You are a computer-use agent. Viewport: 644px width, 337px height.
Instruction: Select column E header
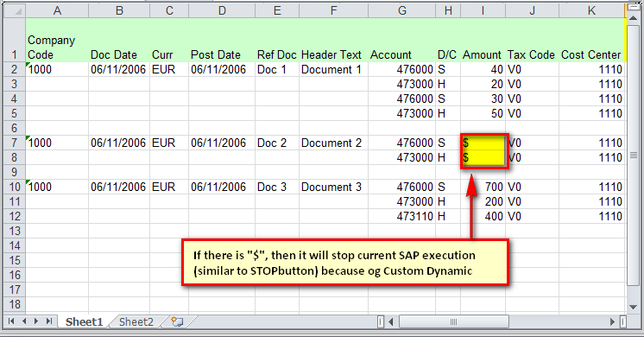[277, 10]
